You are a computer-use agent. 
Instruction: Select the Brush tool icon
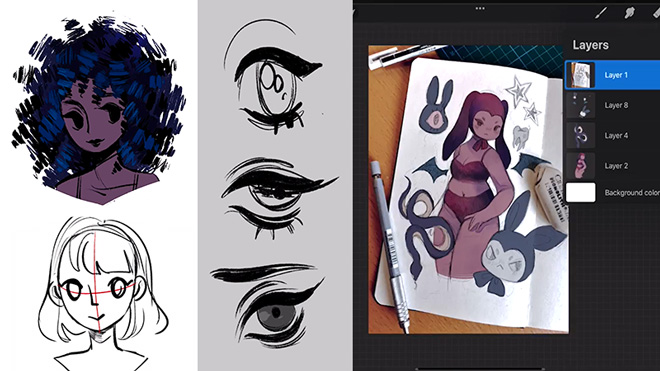601,13
